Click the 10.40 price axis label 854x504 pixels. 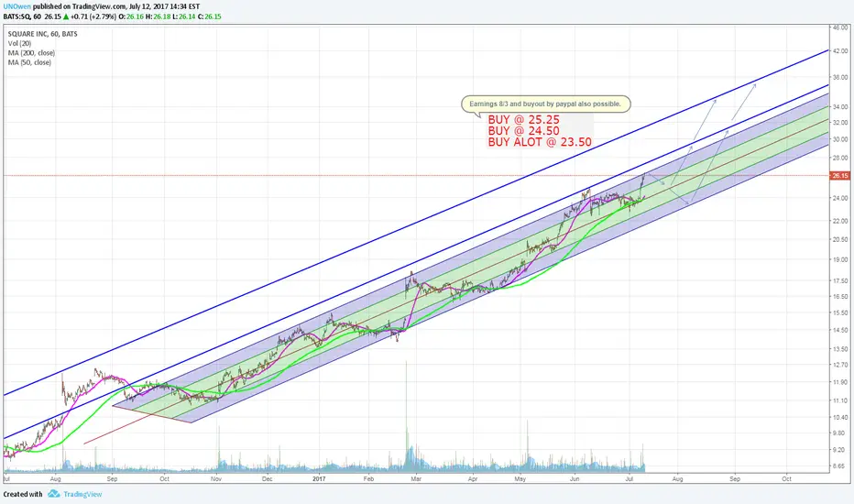pyautogui.click(x=840, y=417)
